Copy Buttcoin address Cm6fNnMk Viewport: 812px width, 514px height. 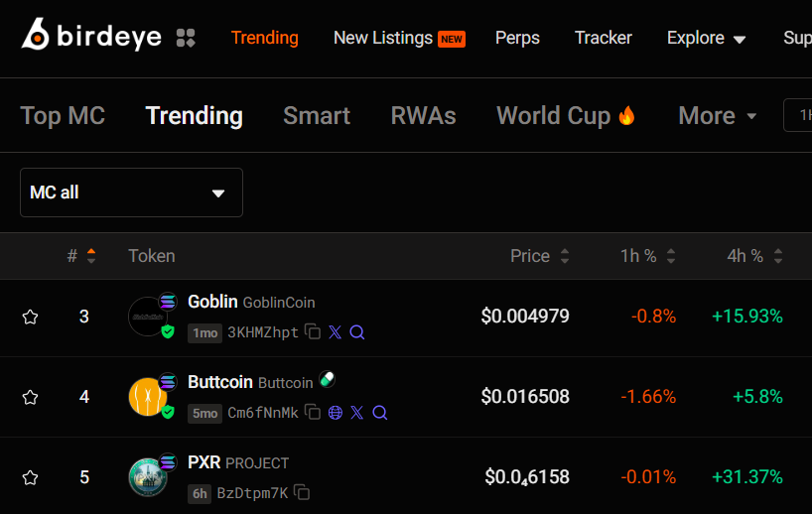click(313, 412)
